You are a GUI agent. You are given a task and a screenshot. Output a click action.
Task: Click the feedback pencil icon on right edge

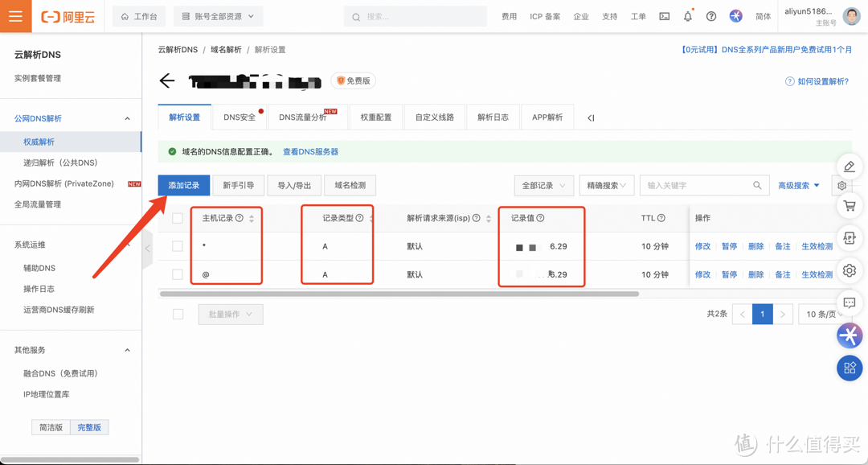pyautogui.click(x=850, y=166)
